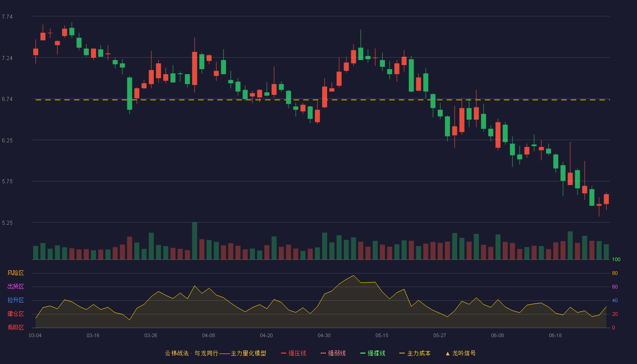Click the tallest volume bar in the volume panel
The height and width of the screenshot is (364, 637).
coord(194,241)
